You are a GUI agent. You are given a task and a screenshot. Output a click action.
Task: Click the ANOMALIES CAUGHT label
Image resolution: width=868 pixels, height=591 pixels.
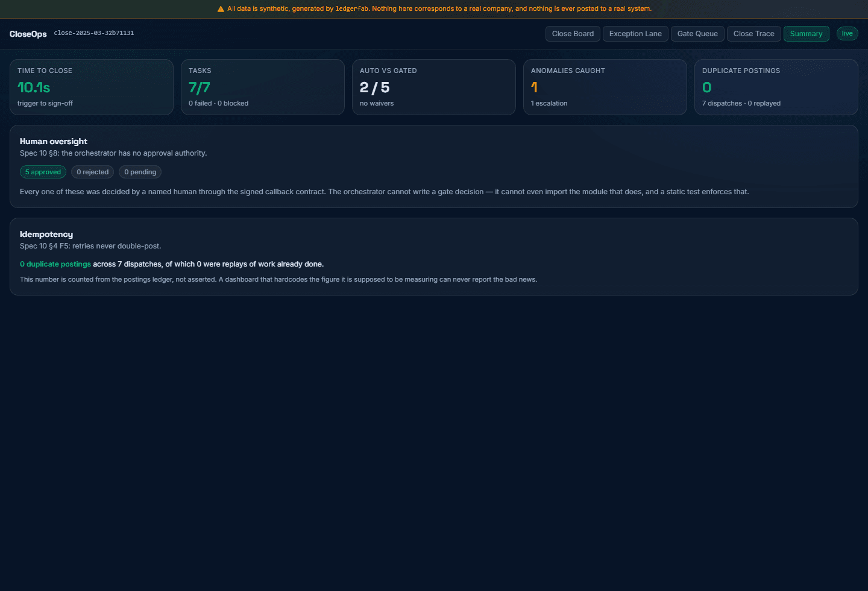point(568,71)
